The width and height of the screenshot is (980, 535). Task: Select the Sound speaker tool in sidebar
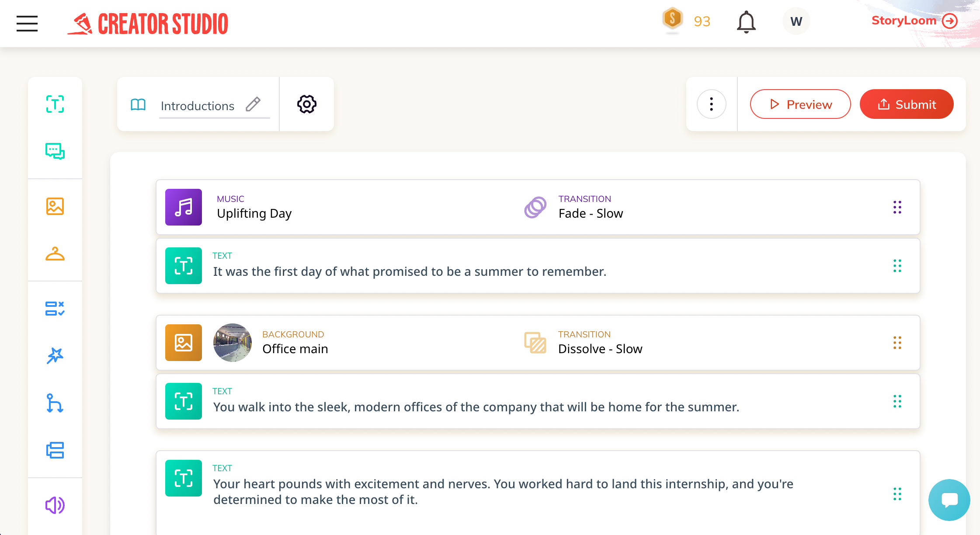55,505
